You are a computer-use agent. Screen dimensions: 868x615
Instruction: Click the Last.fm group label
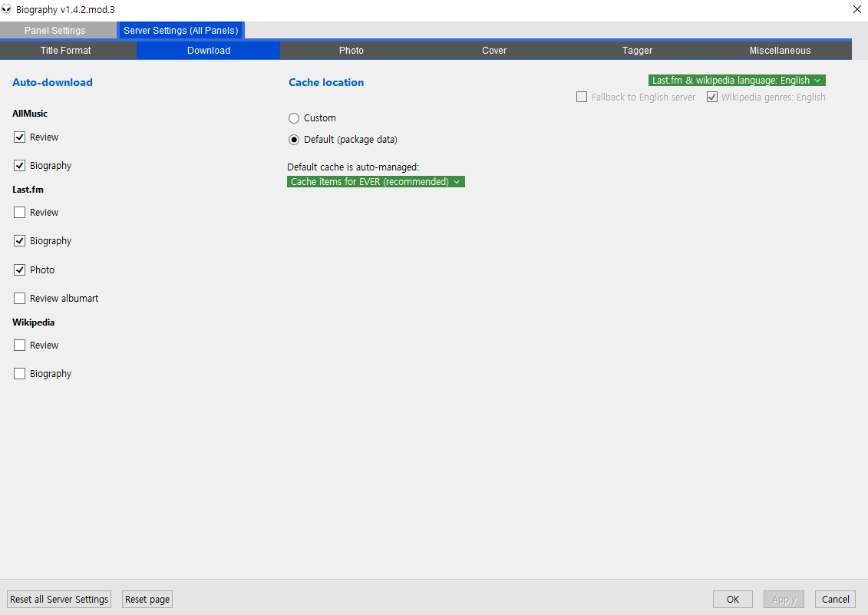[28, 190]
